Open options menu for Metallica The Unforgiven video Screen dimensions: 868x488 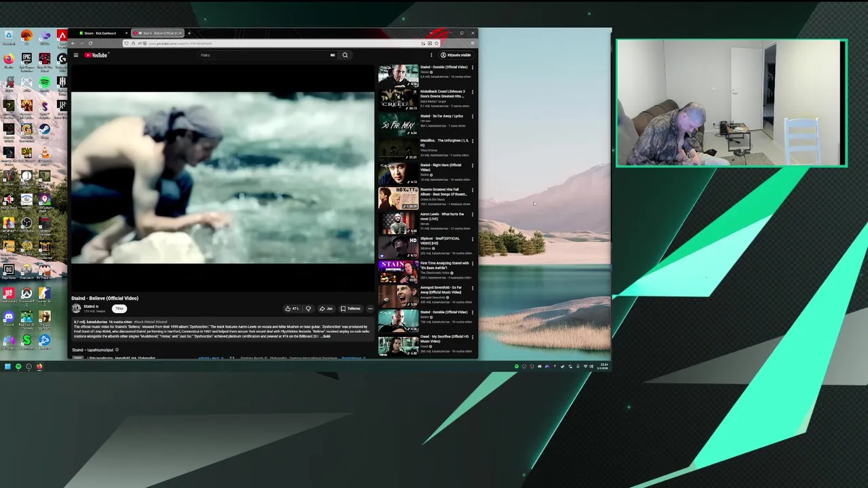(x=473, y=141)
